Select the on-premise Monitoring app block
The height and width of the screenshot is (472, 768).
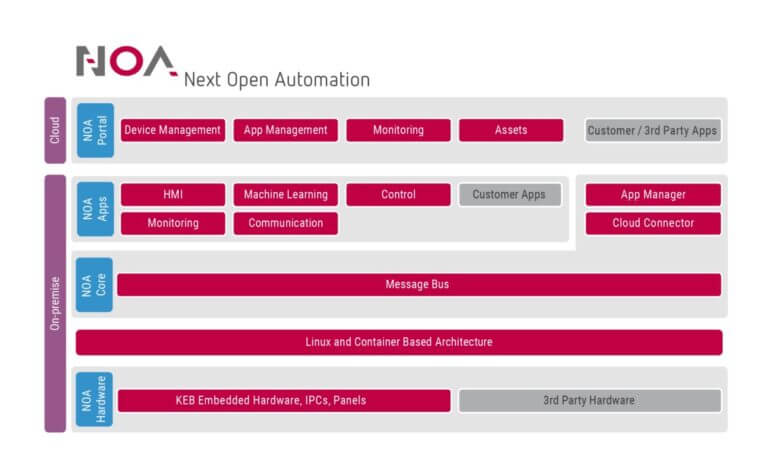tap(172, 223)
